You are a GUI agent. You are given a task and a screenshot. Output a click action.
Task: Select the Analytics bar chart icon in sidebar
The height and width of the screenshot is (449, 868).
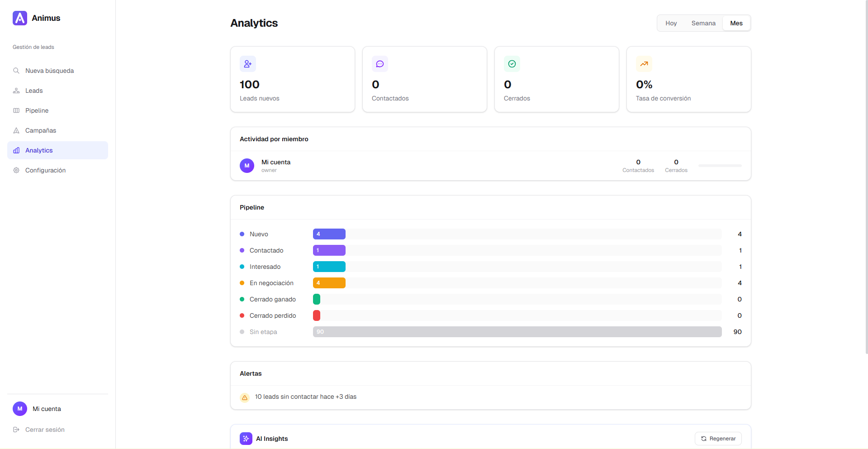(16, 150)
